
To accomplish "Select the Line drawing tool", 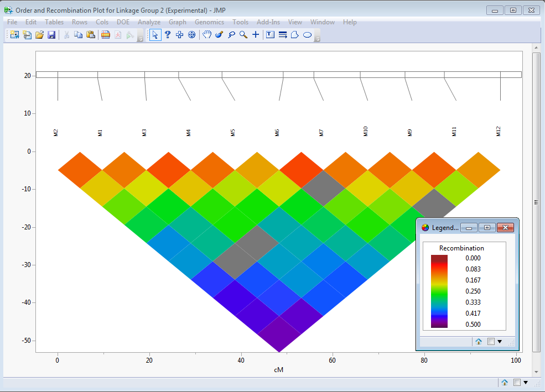I will 283,35.
